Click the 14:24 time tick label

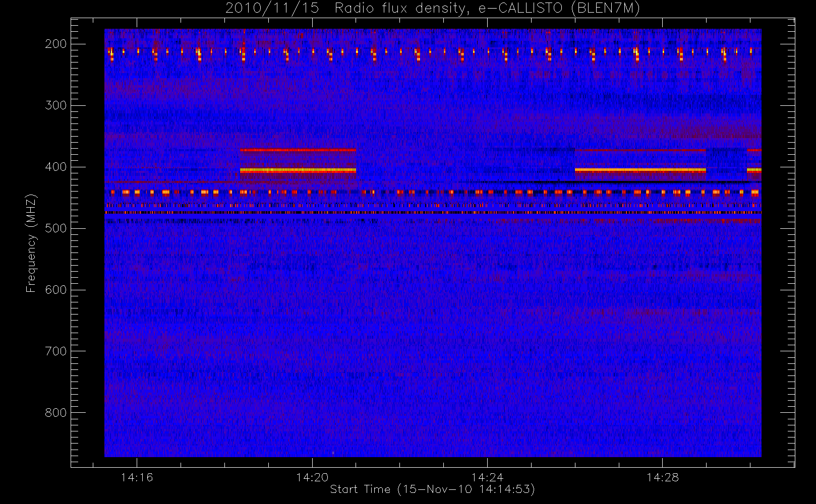point(487,477)
